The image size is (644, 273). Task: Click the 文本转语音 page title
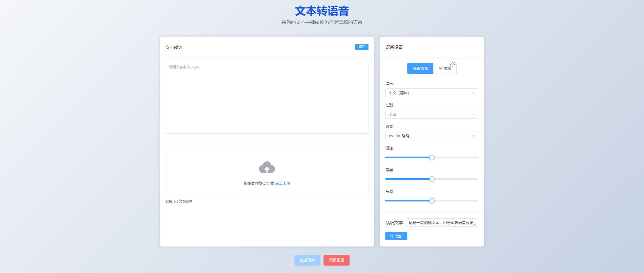pos(322,11)
